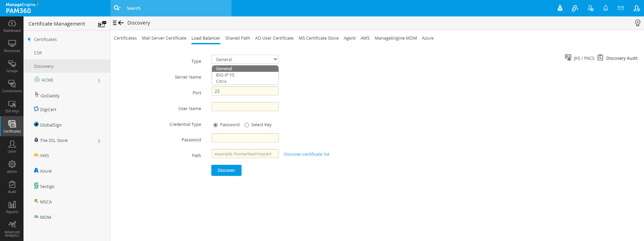Open MSCA in the left menu
Viewport: 644px width, 241px height.
[46, 202]
